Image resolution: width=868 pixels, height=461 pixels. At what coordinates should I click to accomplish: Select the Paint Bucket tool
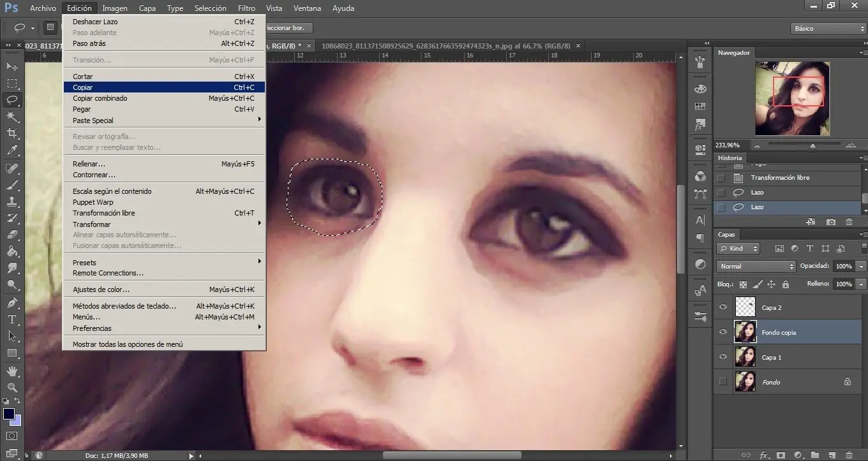click(x=12, y=251)
